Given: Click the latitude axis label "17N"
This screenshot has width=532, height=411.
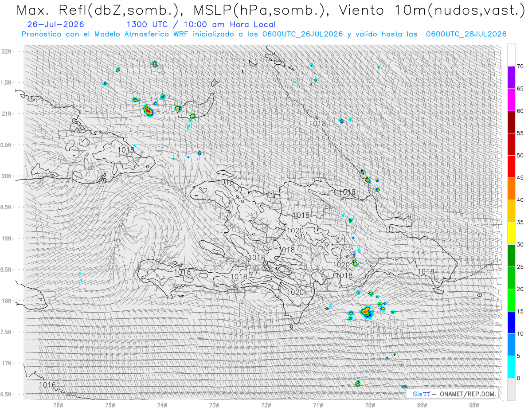Looking at the screenshot, I should tap(8, 364).
